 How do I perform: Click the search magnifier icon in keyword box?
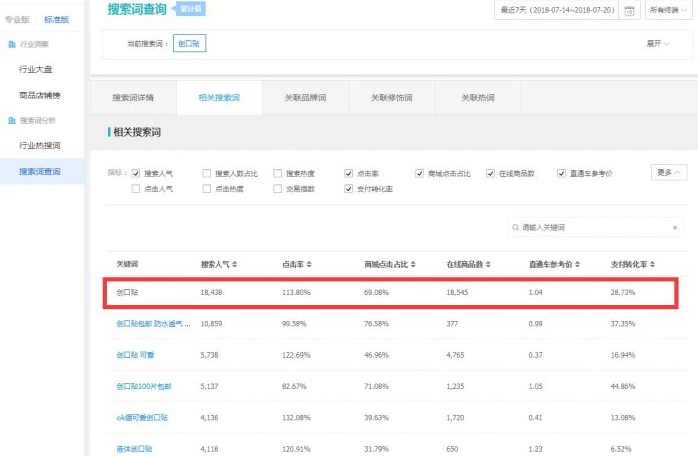[x=515, y=228]
